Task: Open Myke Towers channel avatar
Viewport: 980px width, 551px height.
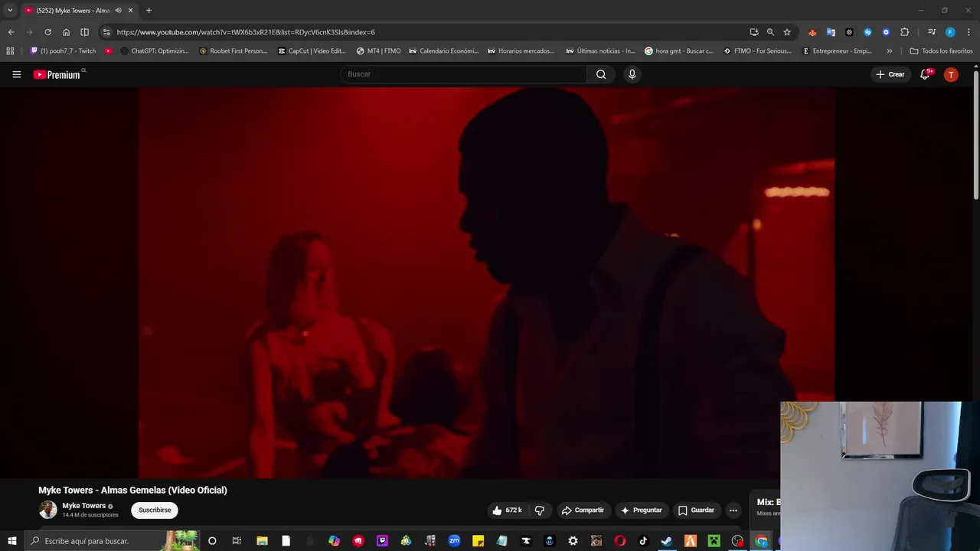Action: click(x=47, y=510)
